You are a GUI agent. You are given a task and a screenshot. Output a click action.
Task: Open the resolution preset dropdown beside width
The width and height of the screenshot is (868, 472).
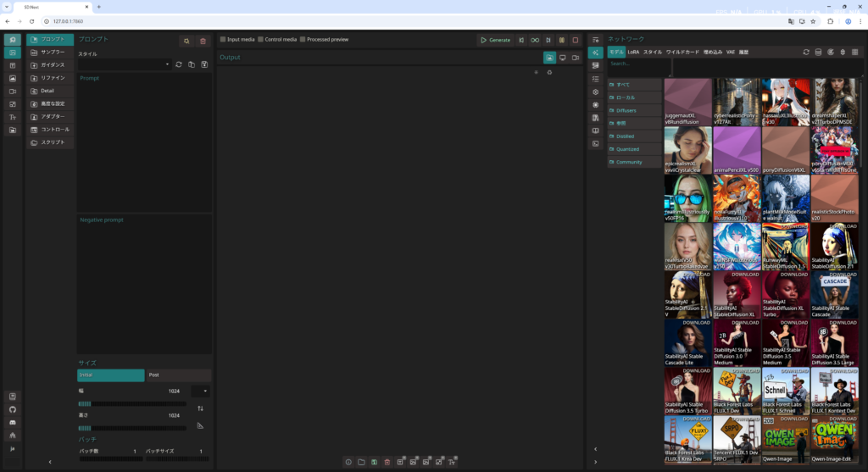pyautogui.click(x=201, y=391)
